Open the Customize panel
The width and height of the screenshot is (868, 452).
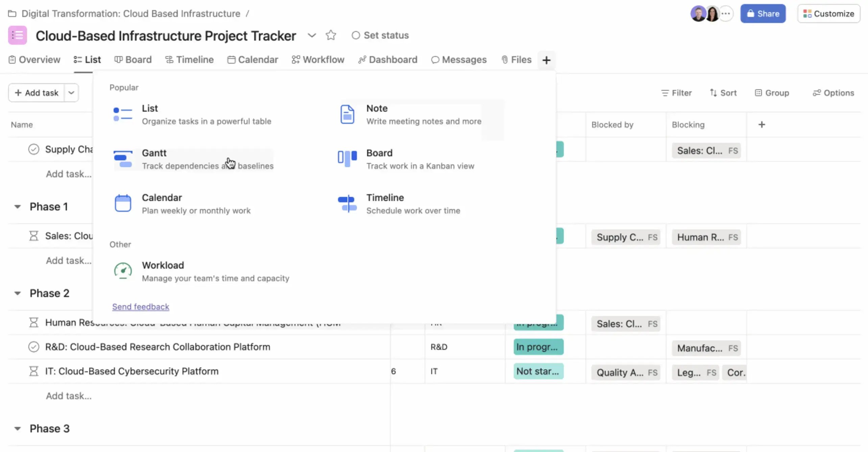click(828, 14)
